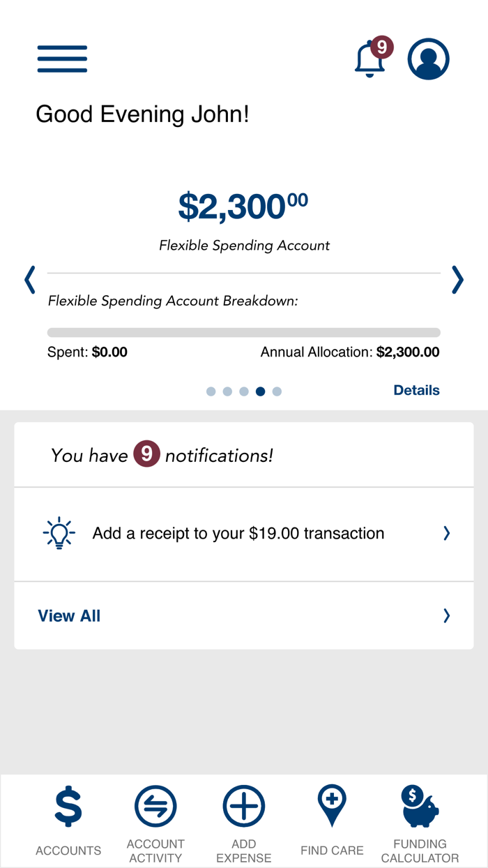This screenshot has height=868, width=488.
Task: Go to previous account with left chevron
Action: (30, 280)
